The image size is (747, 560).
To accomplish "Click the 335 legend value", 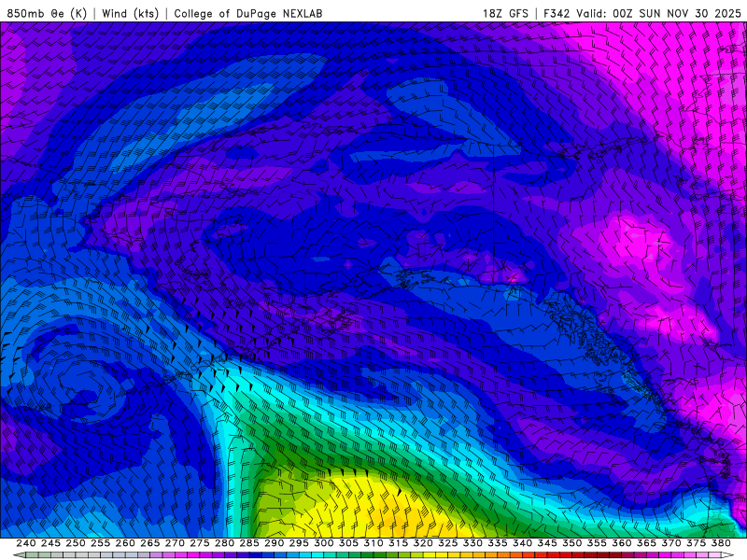I will 498,543.
